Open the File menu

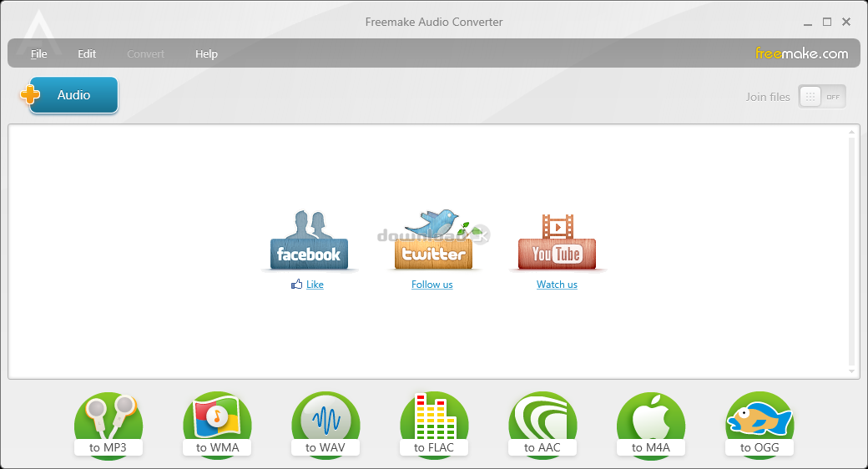tap(38, 53)
